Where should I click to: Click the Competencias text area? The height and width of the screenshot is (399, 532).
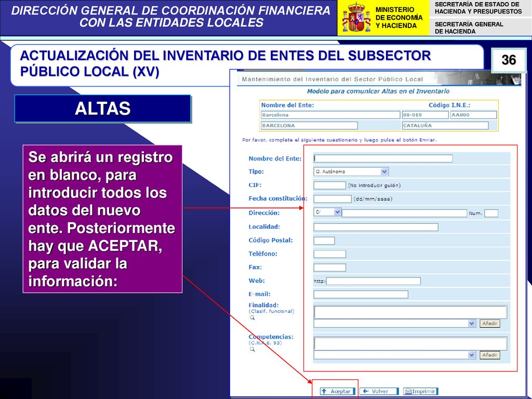(410, 343)
